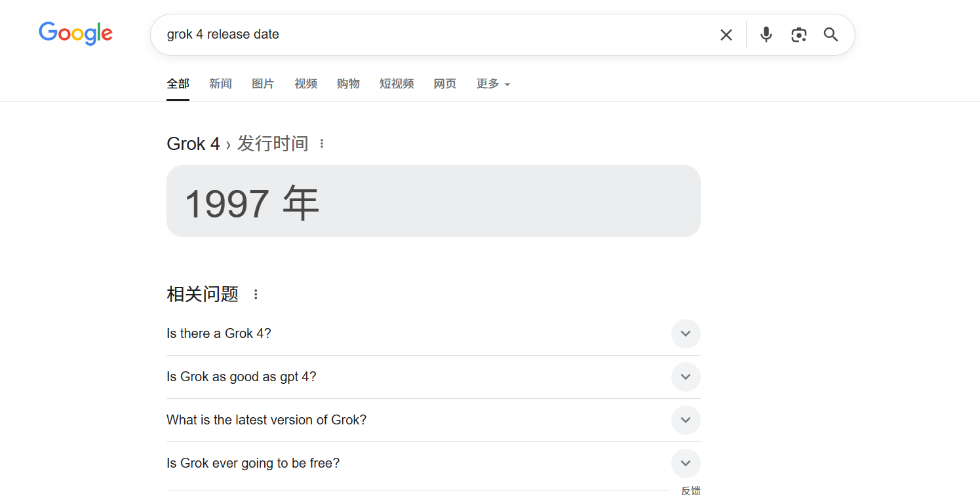
Task: Expand "What is the latest version of Grok?" chevron
Action: [x=686, y=420]
